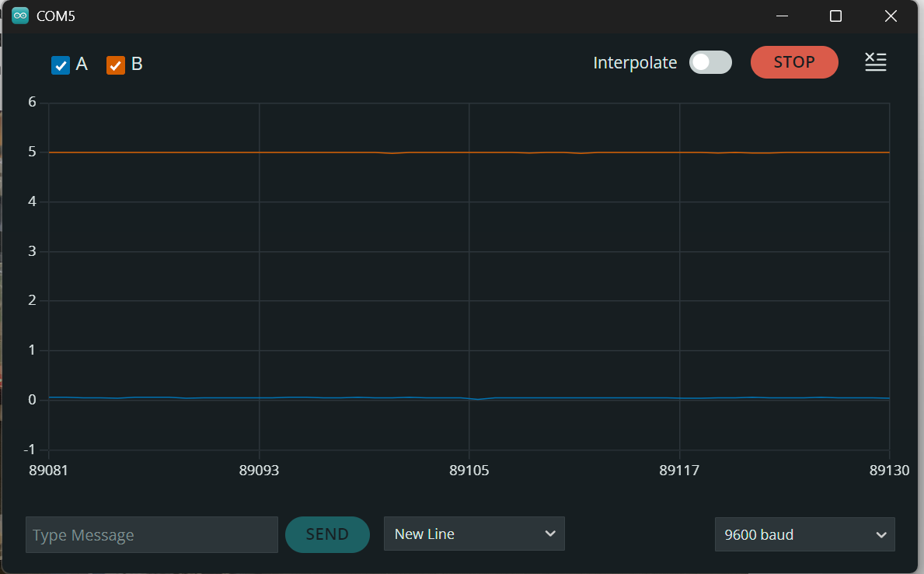The image size is (924, 574).
Task: Close the COM5 serial plotter window
Action: [x=891, y=16]
